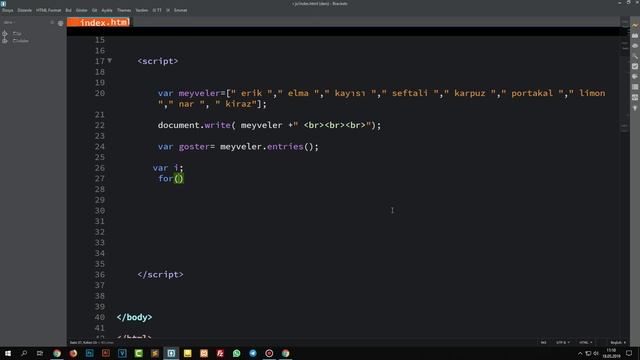Open FileZilla from the taskbar
This screenshot has height=360, width=640.
click(220, 353)
